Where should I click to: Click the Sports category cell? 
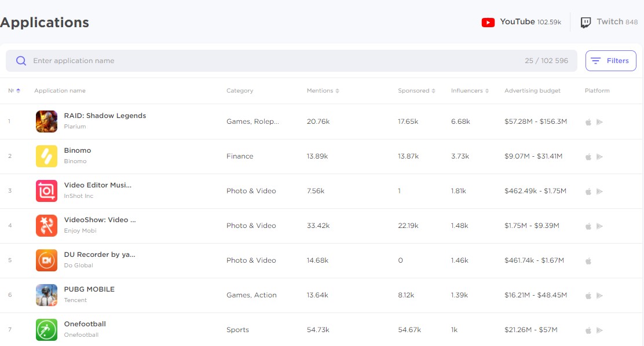click(x=237, y=330)
